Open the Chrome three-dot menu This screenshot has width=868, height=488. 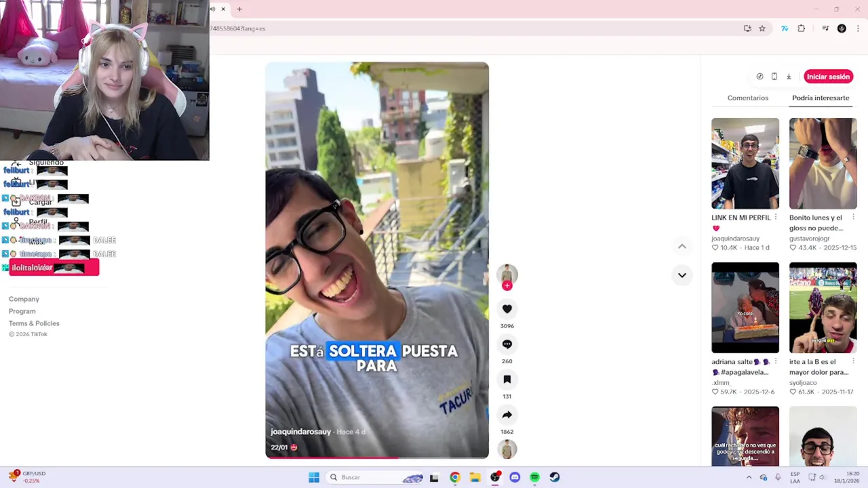858,28
